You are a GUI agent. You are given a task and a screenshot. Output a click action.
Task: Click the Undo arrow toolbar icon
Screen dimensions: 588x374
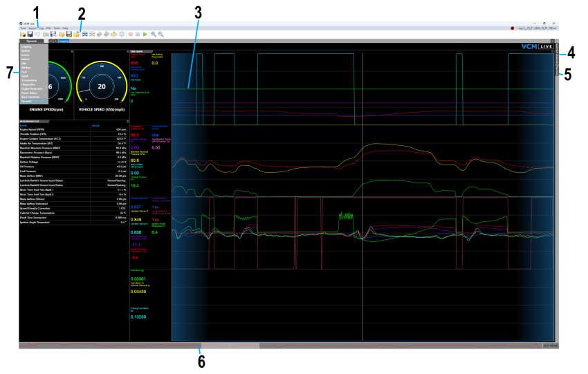tap(38, 34)
